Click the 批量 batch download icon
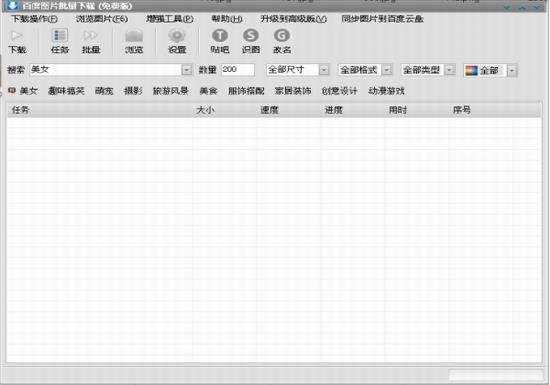Image resolution: width=550 pixels, height=385 pixels. pyautogui.click(x=90, y=35)
